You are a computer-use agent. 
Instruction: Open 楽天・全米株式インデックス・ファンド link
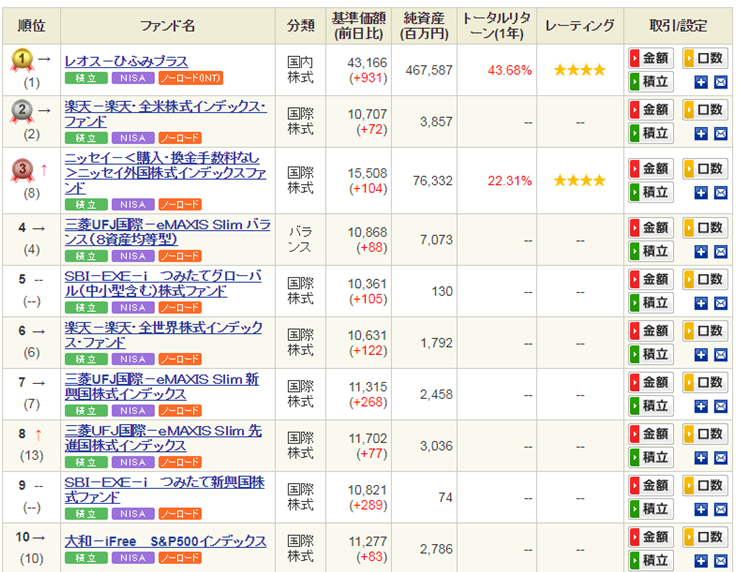[x=165, y=113]
